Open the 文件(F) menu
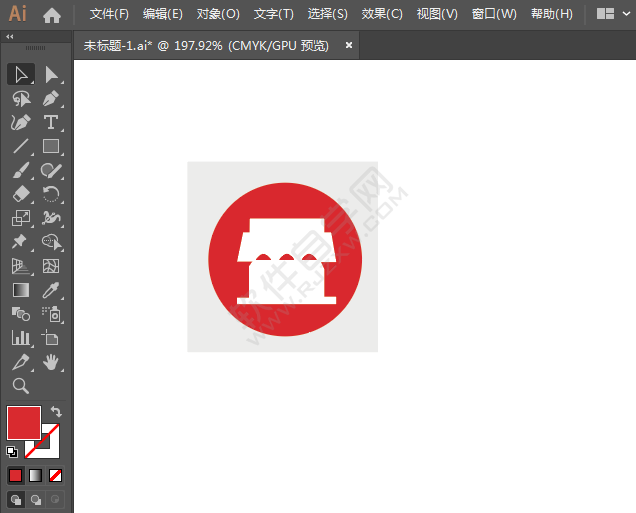 click(x=109, y=14)
